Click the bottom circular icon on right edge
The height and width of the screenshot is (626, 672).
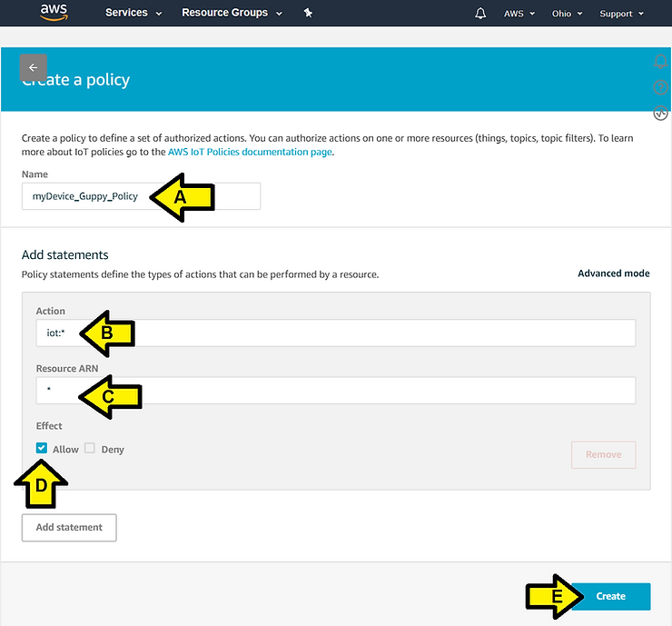tap(661, 113)
